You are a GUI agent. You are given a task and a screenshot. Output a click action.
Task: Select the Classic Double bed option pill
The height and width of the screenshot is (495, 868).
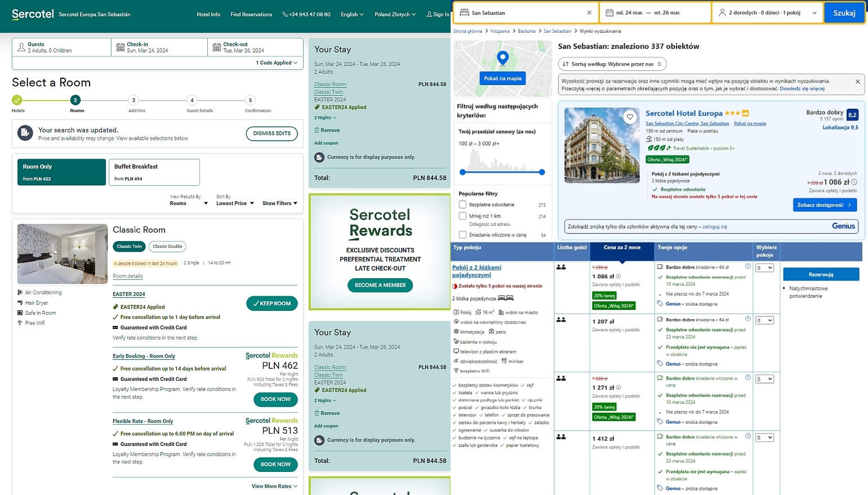167,246
